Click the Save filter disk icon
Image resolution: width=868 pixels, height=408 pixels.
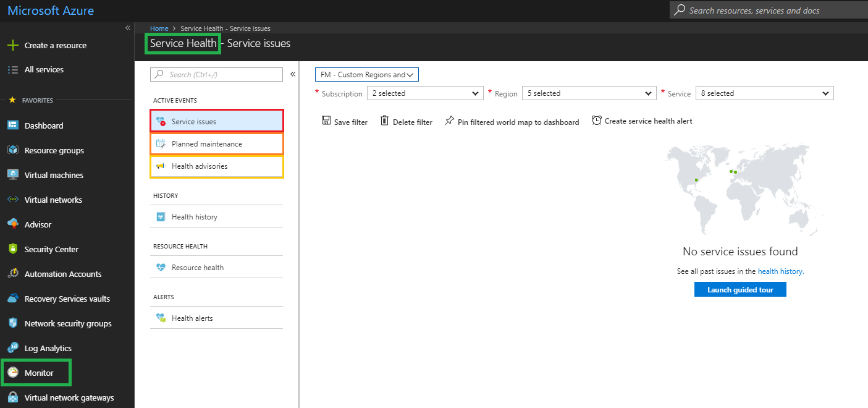326,121
